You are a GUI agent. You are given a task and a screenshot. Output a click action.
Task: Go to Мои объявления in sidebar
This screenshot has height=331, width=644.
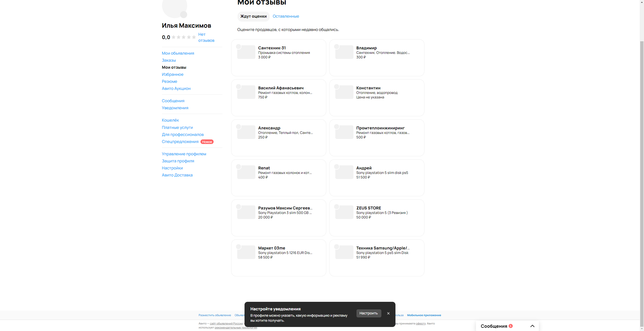point(178,53)
